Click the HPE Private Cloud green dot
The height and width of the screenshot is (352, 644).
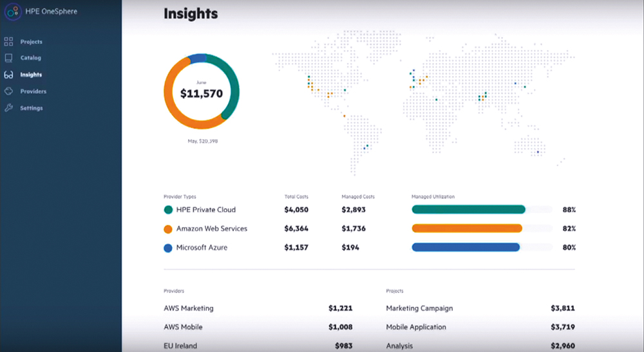168,210
